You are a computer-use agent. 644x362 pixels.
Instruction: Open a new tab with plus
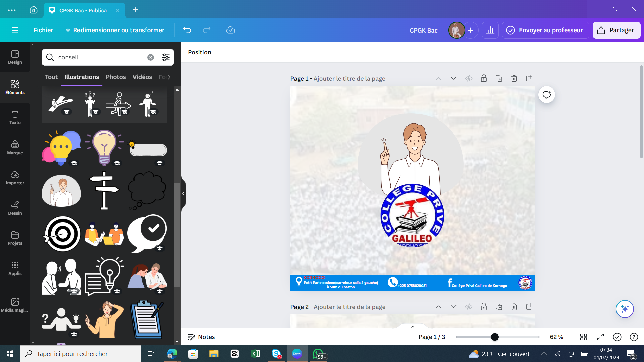tap(136, 10)
